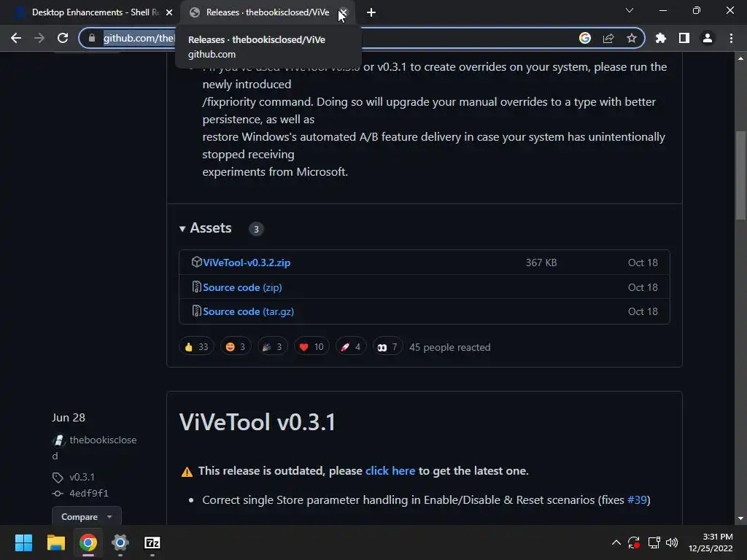Click the forward navigation arrow
This screenshot has height=560, width=747.
(39, 38)
